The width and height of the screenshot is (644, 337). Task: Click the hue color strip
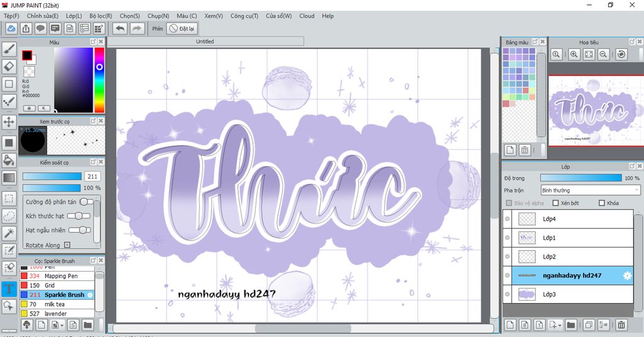[x=99, y=80]
